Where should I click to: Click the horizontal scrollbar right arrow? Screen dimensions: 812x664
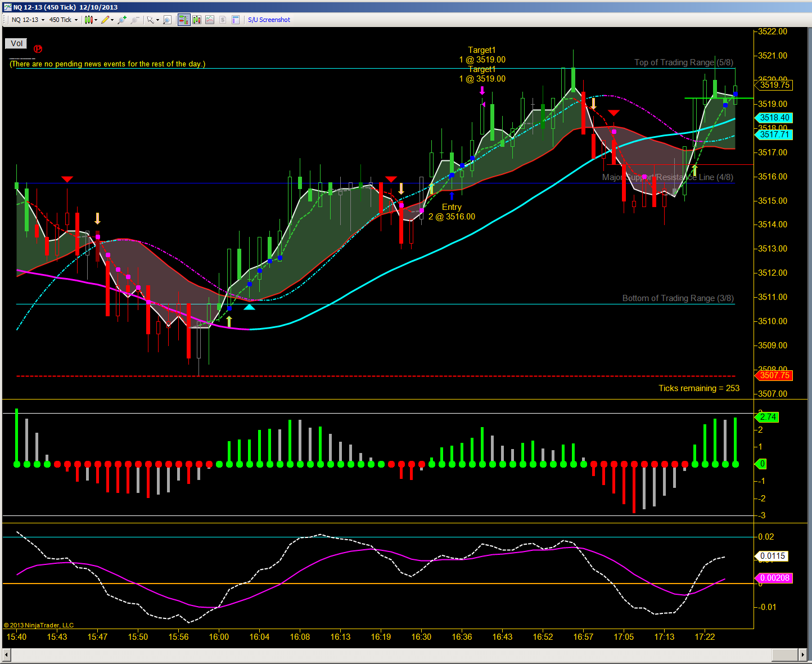[803, 654]
